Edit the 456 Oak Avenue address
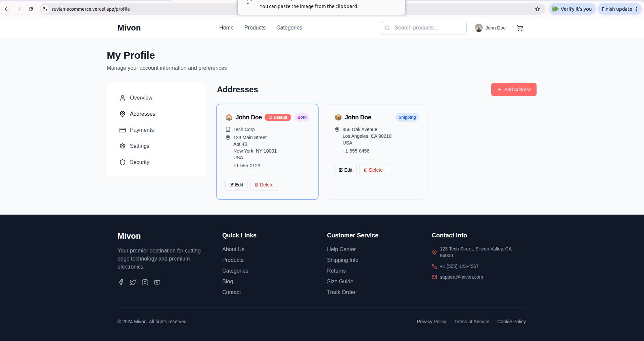 click(x=346, y=170)
